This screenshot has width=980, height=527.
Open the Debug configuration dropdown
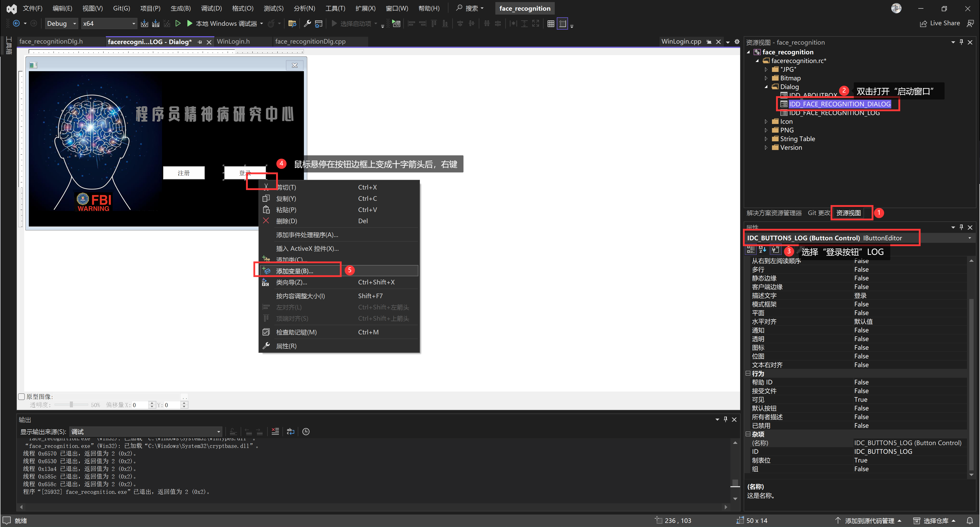61,24
